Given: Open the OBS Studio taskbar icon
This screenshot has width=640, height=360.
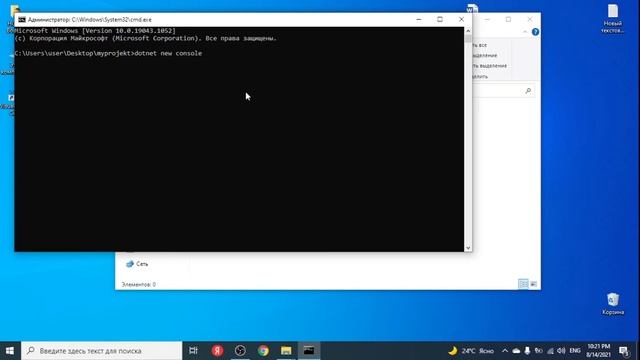Looking at the screenshot, I should [240, 351].
